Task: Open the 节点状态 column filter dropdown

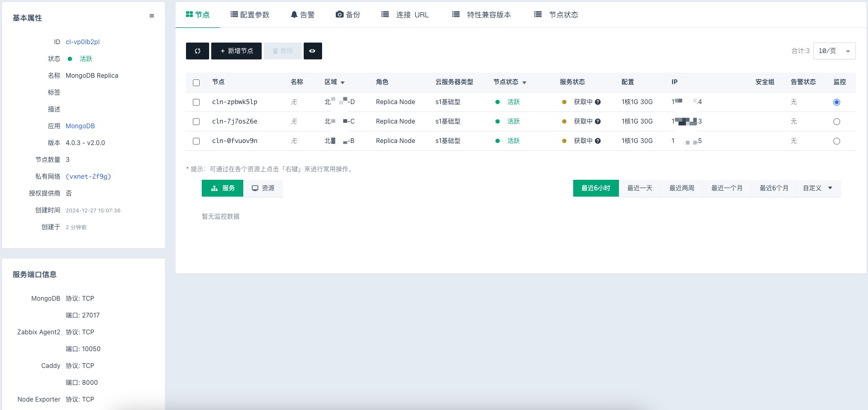Action: point(524,83)
